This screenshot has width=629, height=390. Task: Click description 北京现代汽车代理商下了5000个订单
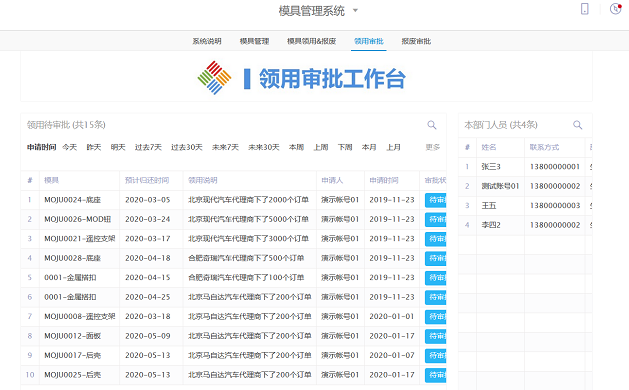coord(248,219)
